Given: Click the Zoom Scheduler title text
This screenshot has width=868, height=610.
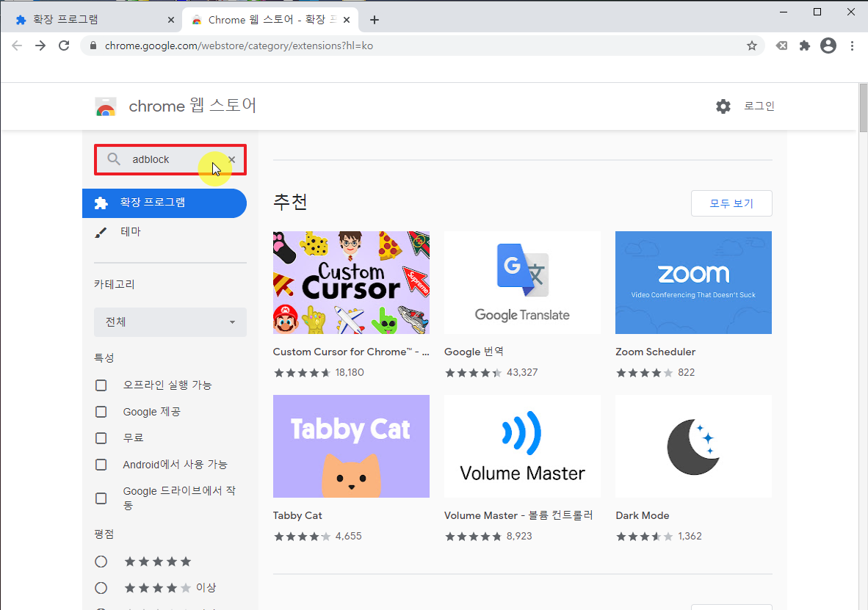Looking at the screenshot, I should pos(656,352).
